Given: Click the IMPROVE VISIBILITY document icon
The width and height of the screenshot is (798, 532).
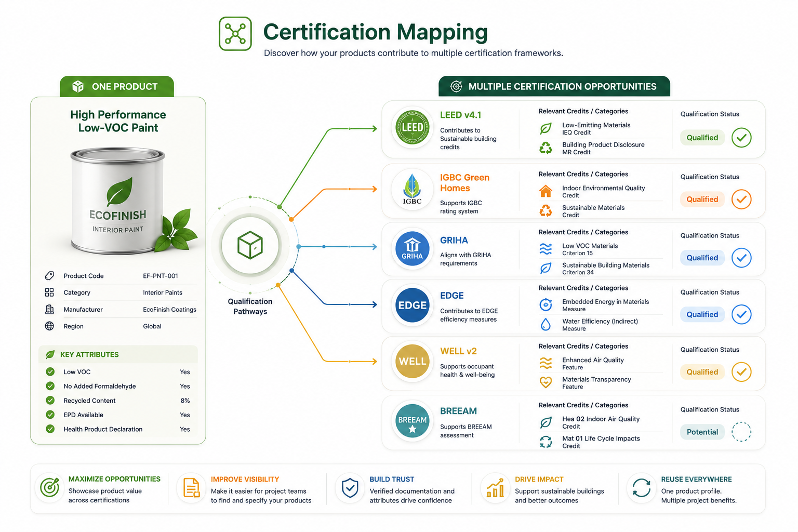Looking at the screenshot, I should (x=192, y=488).
